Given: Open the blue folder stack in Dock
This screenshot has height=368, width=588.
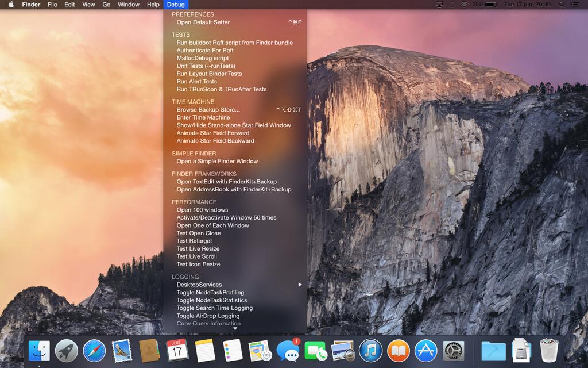Looking at the screenshot, I should (x=493, y=351).
